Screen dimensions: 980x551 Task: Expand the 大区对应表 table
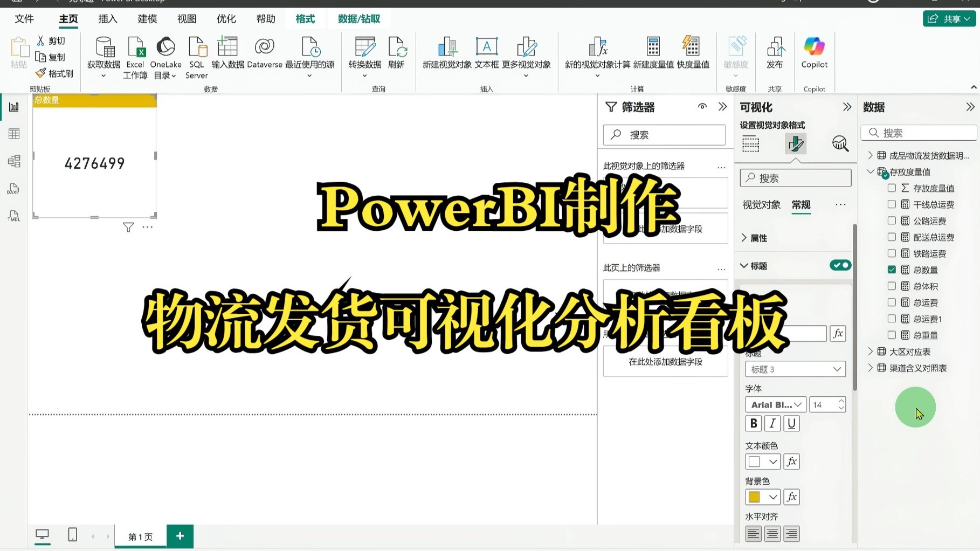coord(871,351)
